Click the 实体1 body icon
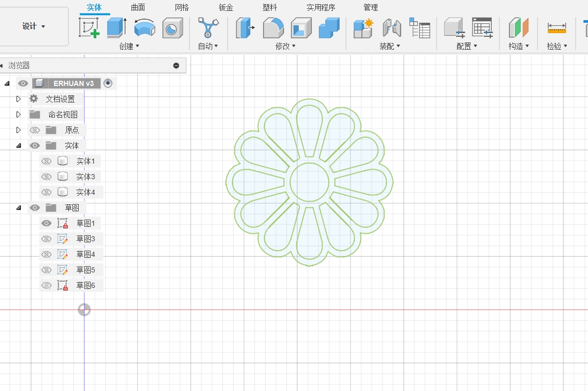 (x=63, y=161)
